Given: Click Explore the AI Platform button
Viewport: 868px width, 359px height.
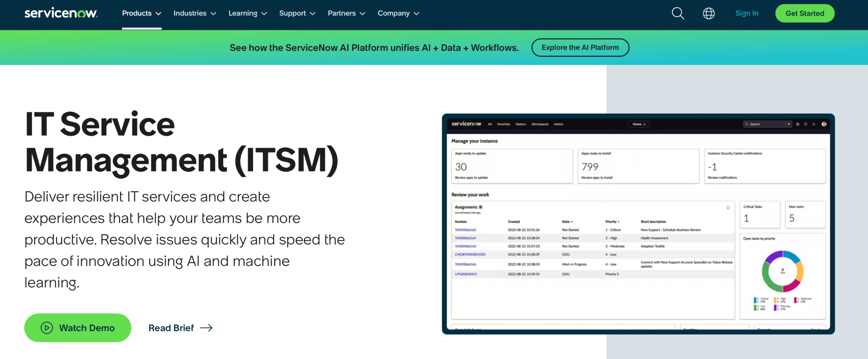Looking at the screenshot, I should [x=580, y=47].
